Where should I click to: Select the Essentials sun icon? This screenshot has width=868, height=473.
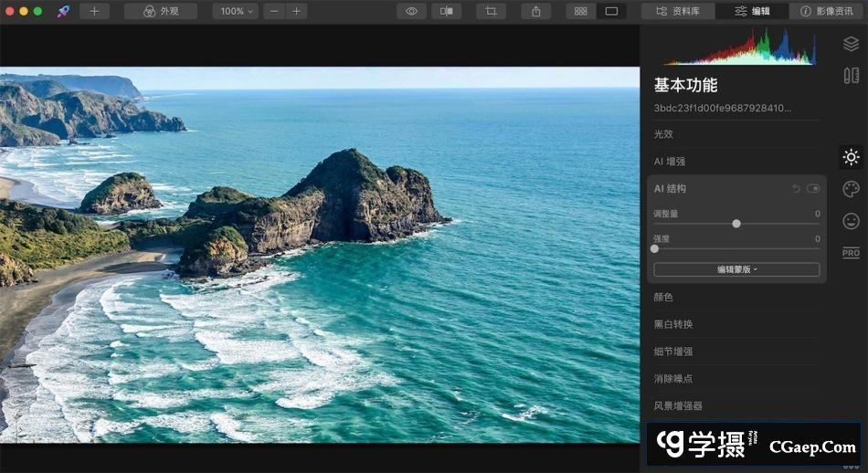coord(851,157)
